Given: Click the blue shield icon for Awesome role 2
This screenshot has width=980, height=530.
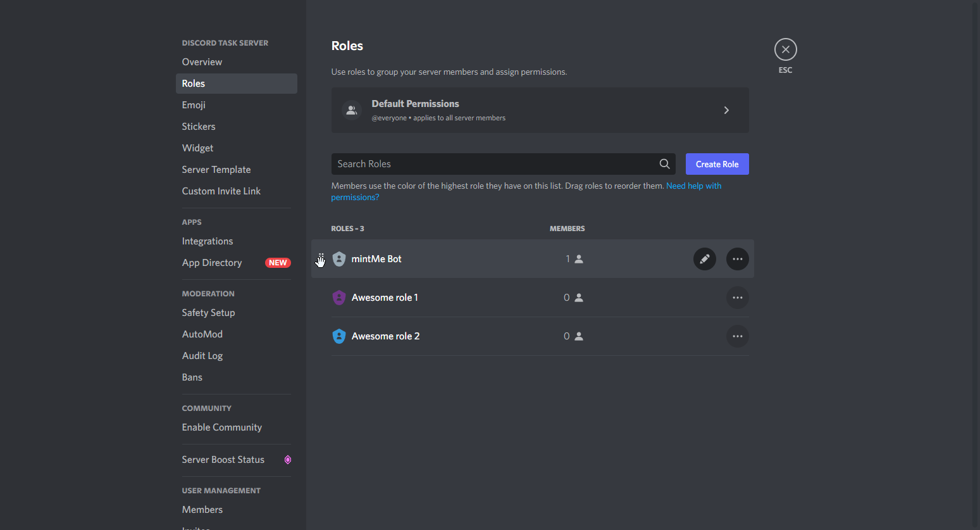Looking at the screenshot, I should (339, 336).
